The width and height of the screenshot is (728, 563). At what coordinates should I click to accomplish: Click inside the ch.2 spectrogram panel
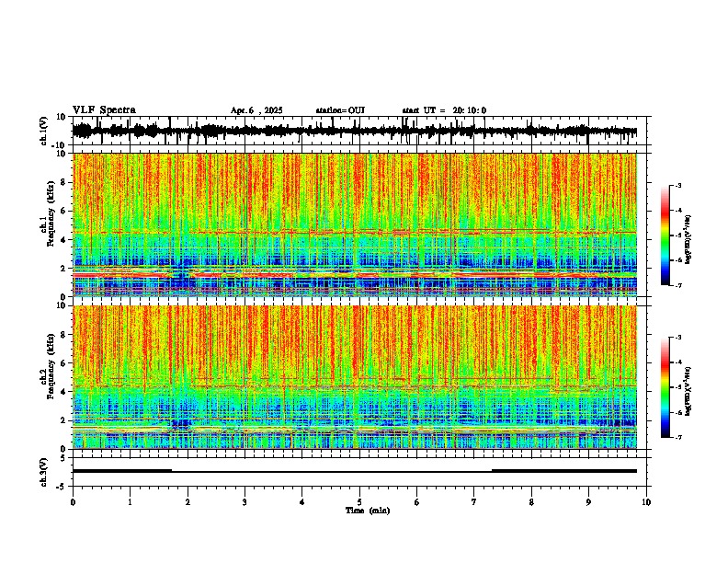tap(355, 377)
